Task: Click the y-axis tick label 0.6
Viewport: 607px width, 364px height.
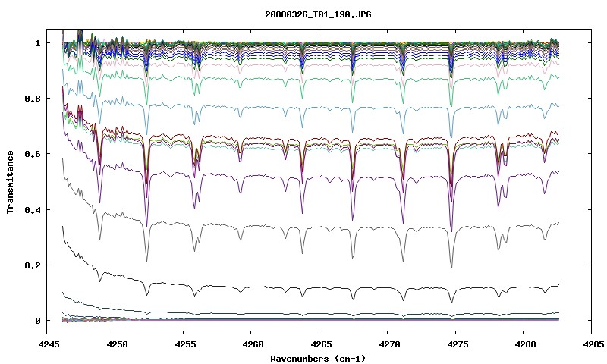Action: (32, 154)
